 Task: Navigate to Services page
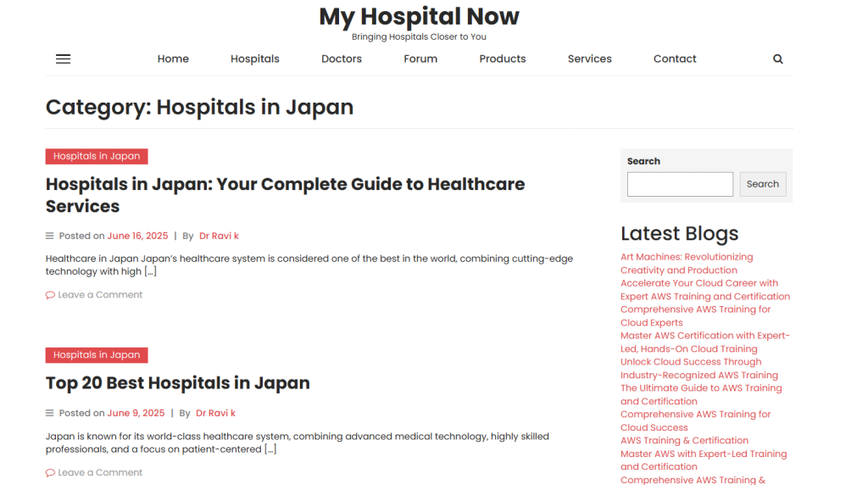[590, 59]
